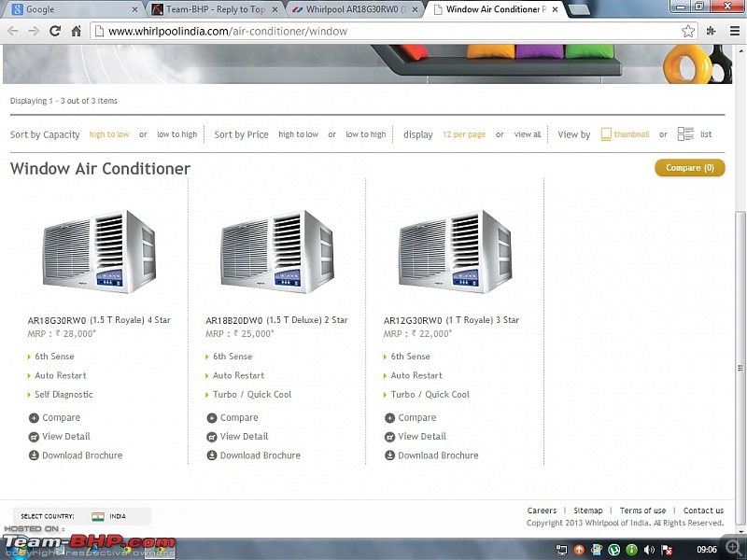The width and height of the screenshot is (747, 560).
Task: Click the View Detail icon for AR18G30RW0
Action: point(34,437)
